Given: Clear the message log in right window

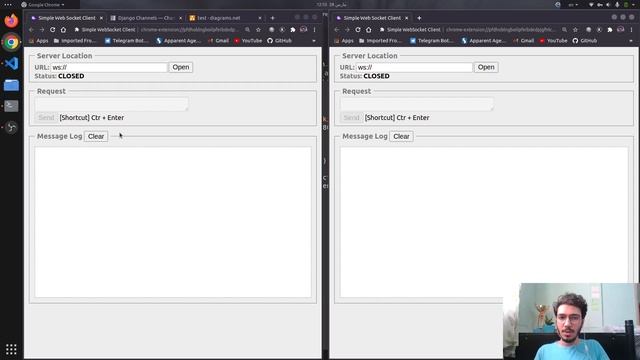Looking at the screenshot, I should 401,136.
